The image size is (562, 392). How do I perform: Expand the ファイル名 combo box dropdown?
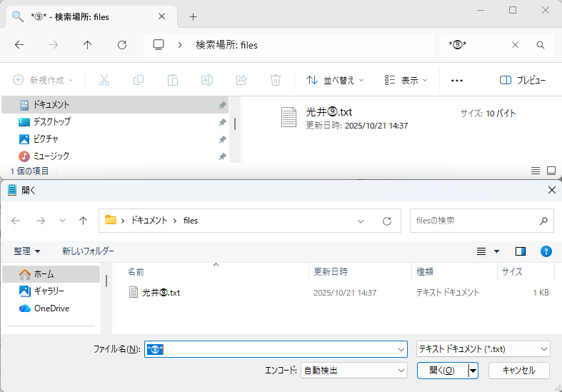401,349
